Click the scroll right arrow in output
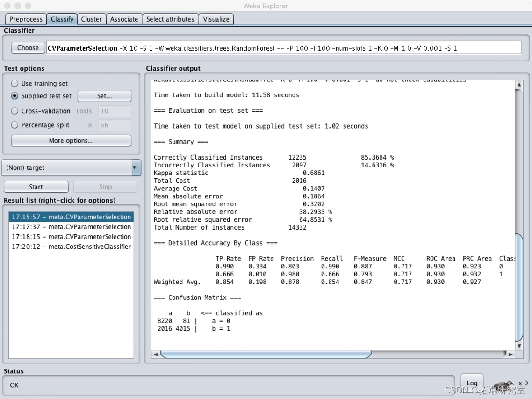 click(510, 354)
